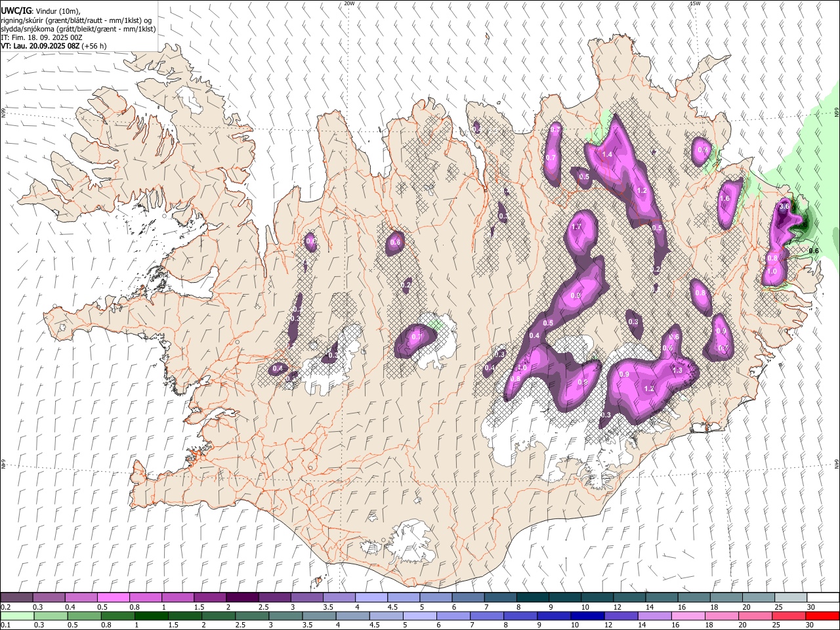The height and width of the screenshot is (630, 840).
Task: Click the 0.2 label in the upper legend row
Action: point(5,607)
